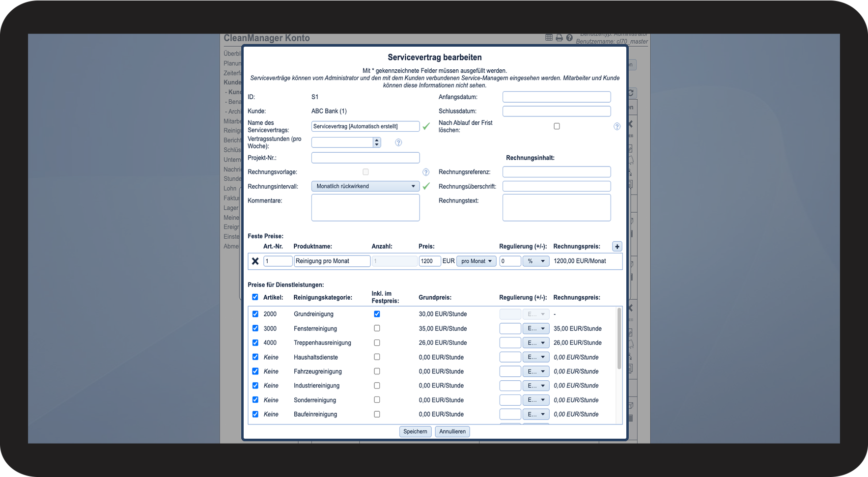This screenshot has width=868, height=477.
Task: Open regulation unit dropdown for Fahrzeugreinigung
Action: (x=536, y=371)
